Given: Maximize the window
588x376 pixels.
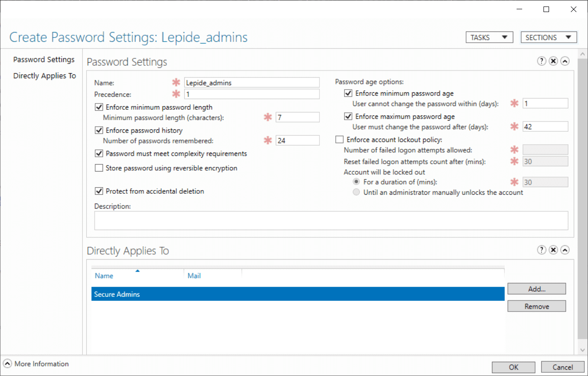Looking at the screenshot, I should [546, 9].
